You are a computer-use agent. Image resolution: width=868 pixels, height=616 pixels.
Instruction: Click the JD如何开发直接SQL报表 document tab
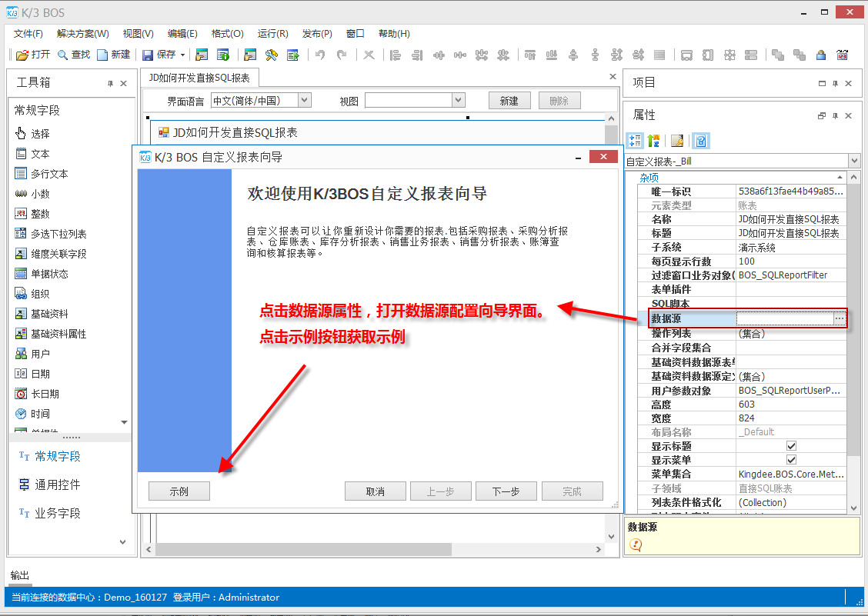click(x=199, y=78)
